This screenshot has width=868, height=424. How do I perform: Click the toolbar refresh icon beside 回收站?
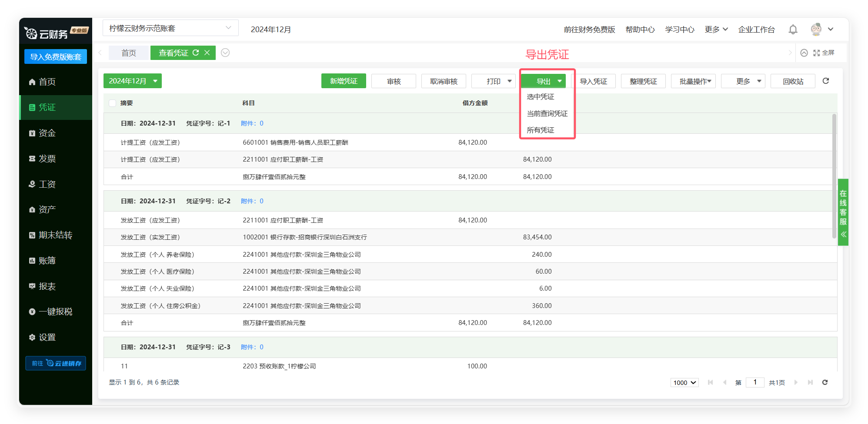825,81
